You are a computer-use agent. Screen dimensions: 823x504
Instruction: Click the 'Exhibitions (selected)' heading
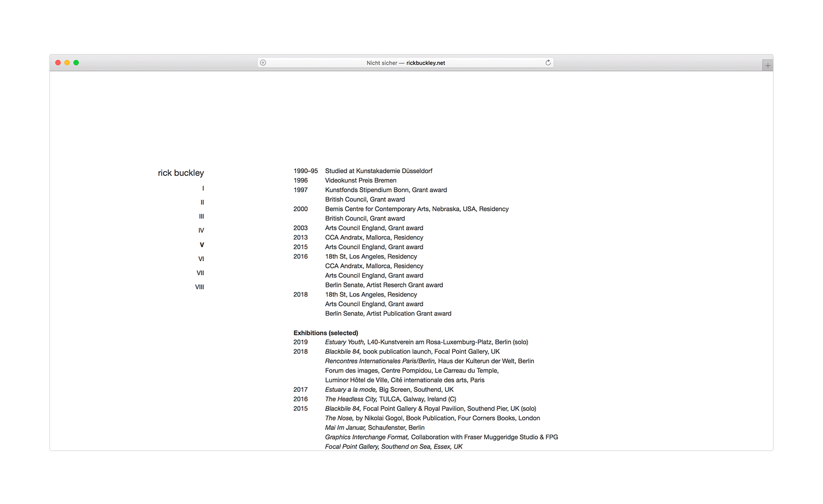click(x=326, y=333)
